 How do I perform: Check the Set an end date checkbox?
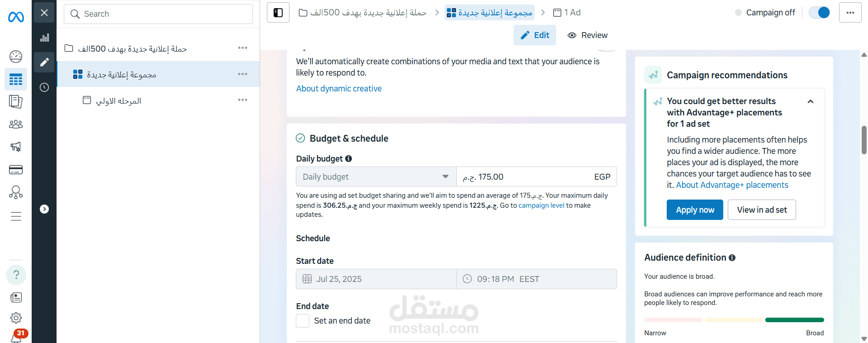point(303,321)
